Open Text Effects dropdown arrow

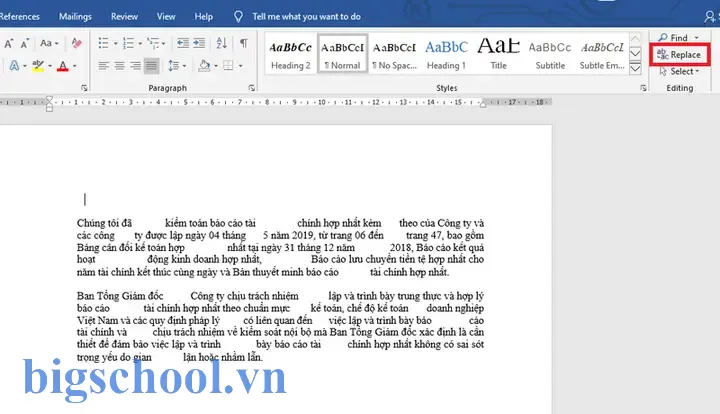point(25,66)
